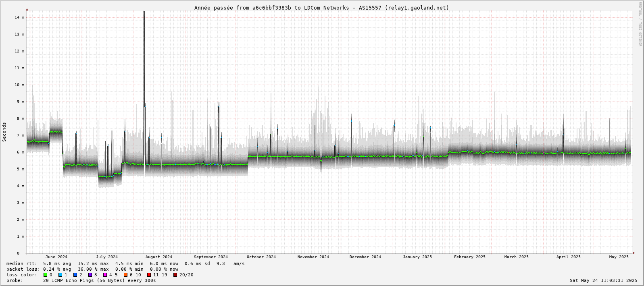Click the '1 m' y-axis label

pyautogui.click(x=21, y=236)
